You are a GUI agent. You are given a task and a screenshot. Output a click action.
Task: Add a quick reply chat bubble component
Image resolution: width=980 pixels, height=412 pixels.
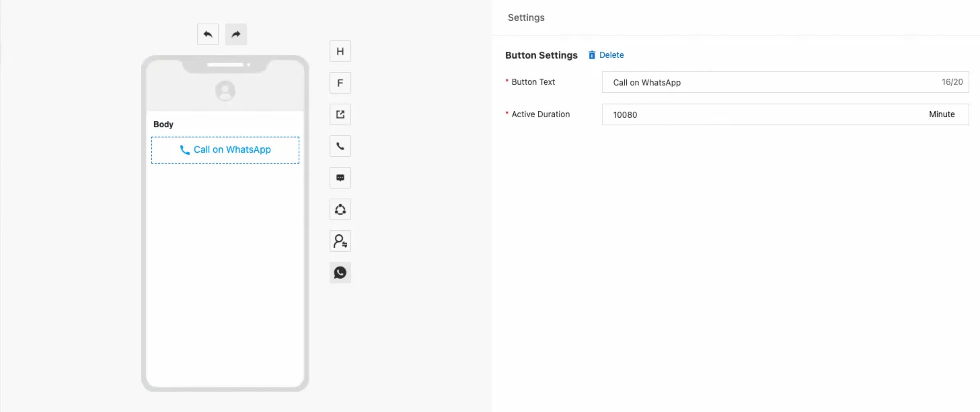tap(340, 178)
